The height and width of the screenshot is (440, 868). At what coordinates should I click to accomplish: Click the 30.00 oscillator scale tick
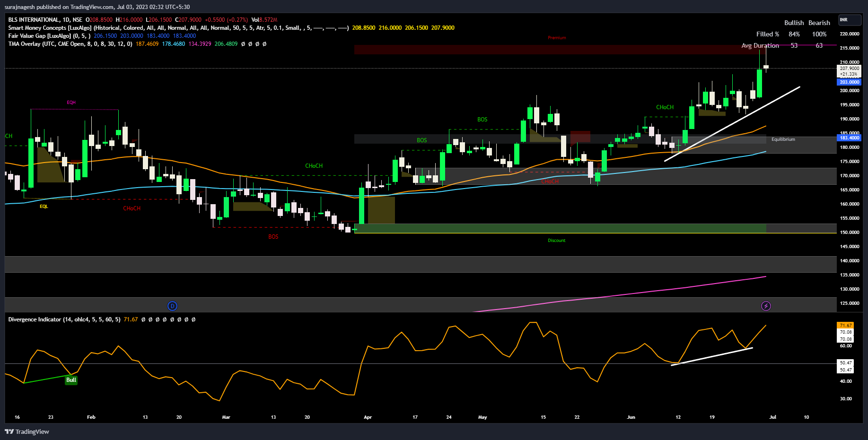846,399
